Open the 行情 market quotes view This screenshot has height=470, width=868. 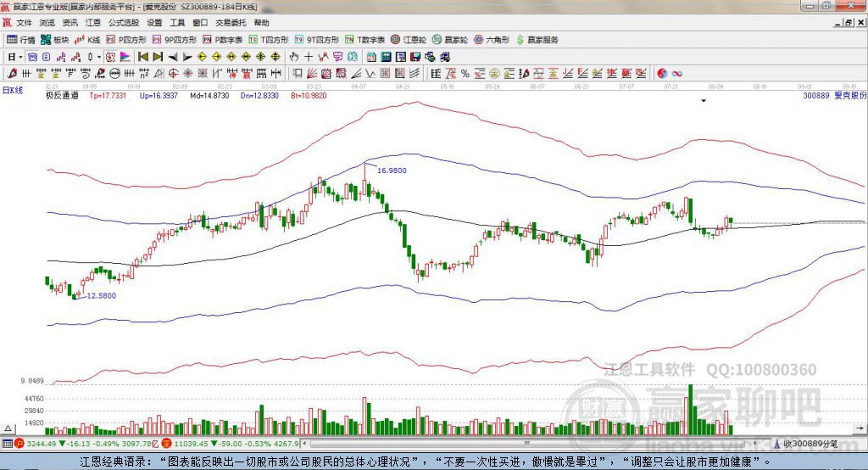click(20, 40)
